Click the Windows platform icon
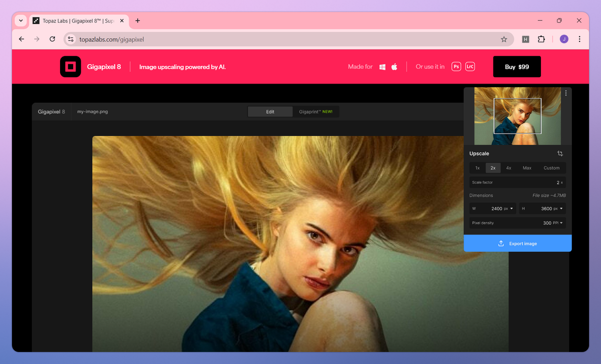The height and width of the screenshot is (364, 601). 382,67
